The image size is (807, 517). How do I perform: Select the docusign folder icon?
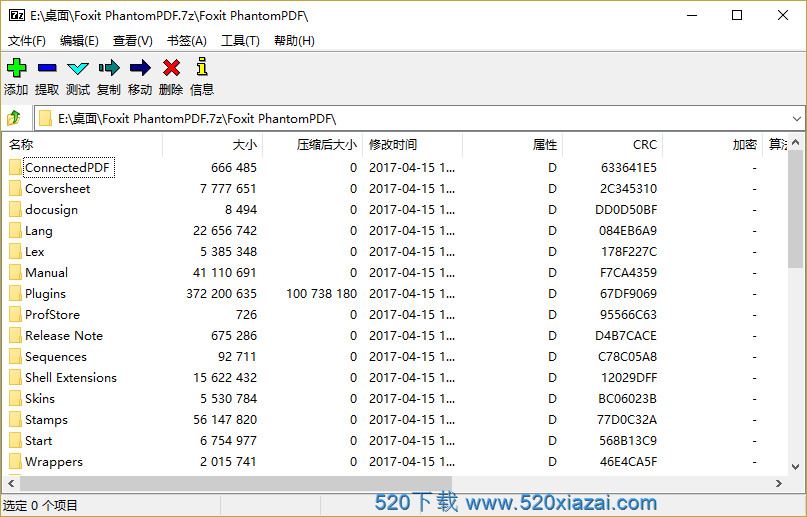tap(15, 209)
